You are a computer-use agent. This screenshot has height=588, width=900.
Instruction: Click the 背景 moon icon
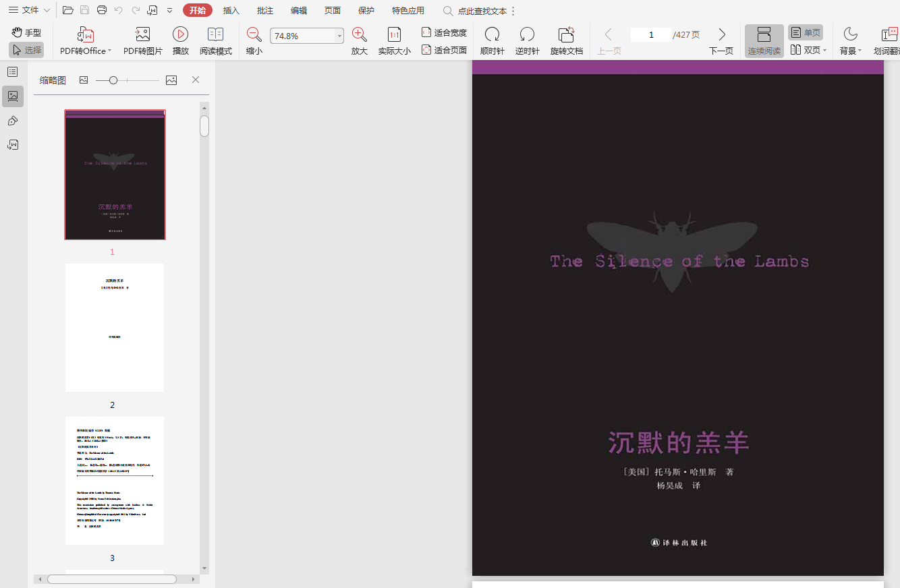pyautogui.click(x=850, y=34)
